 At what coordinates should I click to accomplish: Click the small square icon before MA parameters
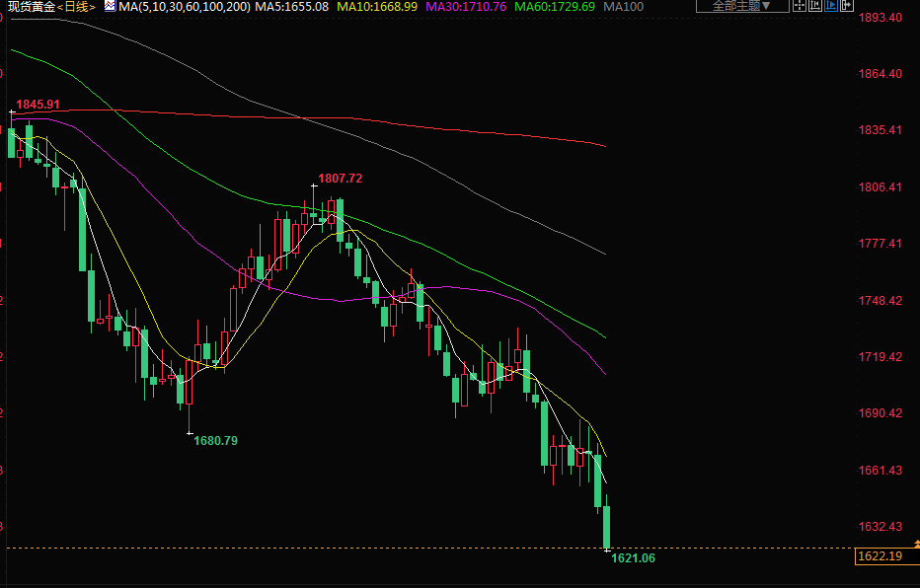[110, 6]
